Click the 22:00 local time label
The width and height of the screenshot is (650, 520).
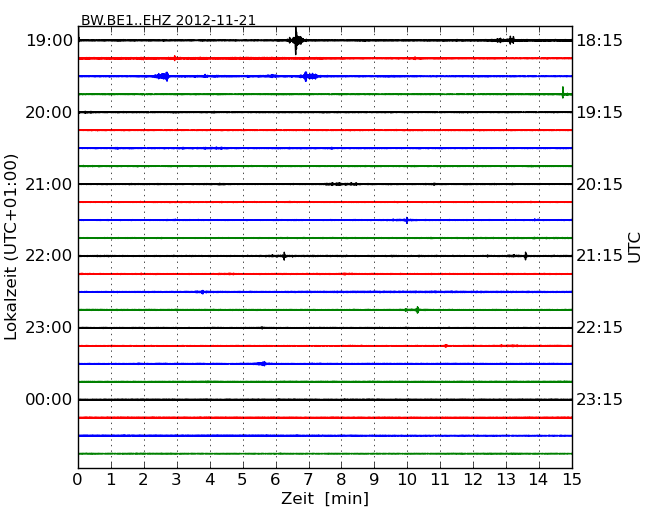49,256
